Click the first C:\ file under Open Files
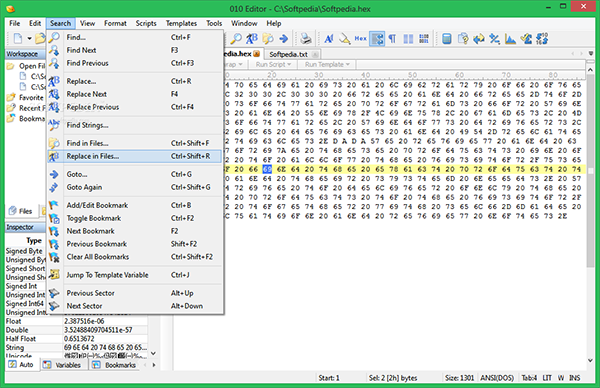This screenshot has width=600, height=388. (x=33, y=76)
